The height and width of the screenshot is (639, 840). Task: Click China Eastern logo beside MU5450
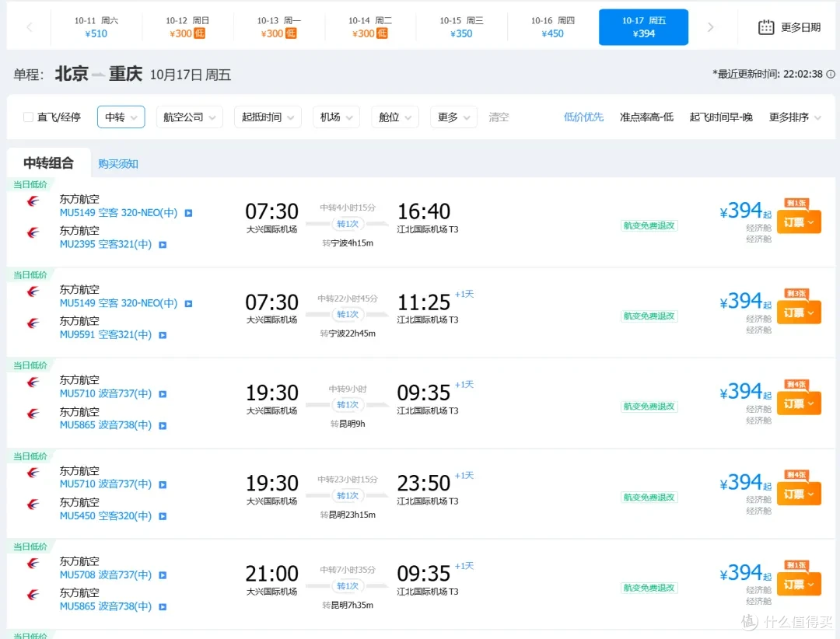[x=33, y=505]
